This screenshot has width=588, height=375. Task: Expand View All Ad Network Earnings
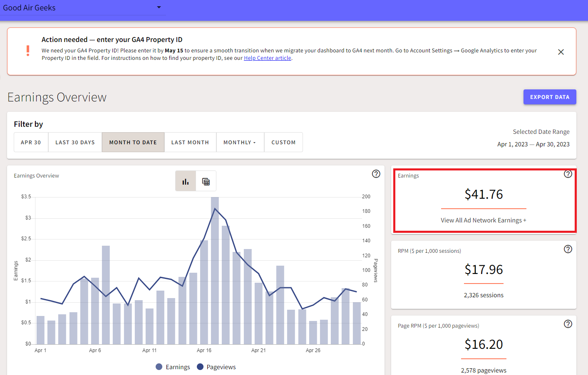484,220
